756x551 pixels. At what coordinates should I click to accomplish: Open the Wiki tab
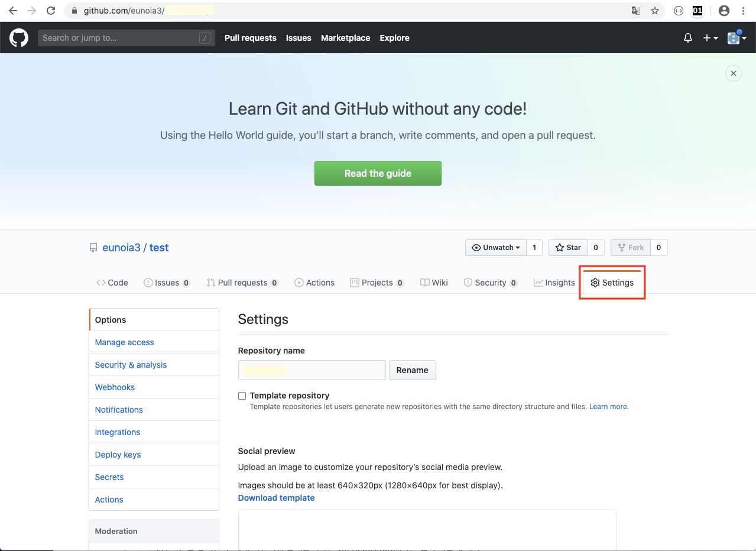[x=434, y=283]
